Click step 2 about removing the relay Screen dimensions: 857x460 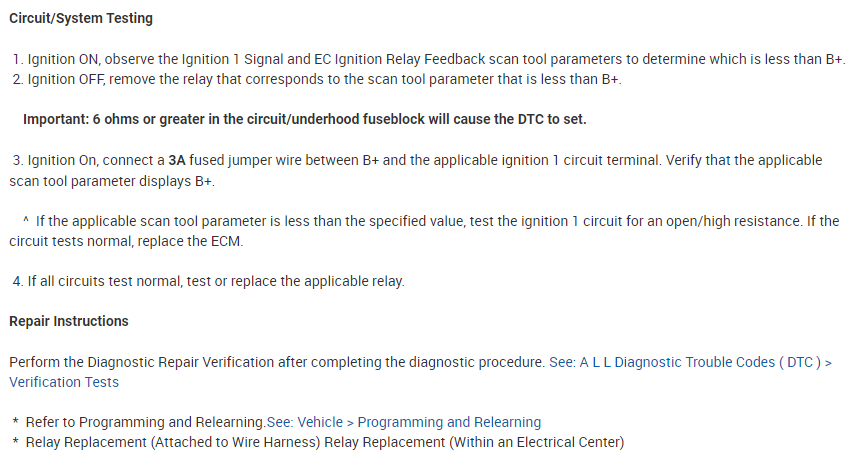pyautogui.click(x=320, y=79)
